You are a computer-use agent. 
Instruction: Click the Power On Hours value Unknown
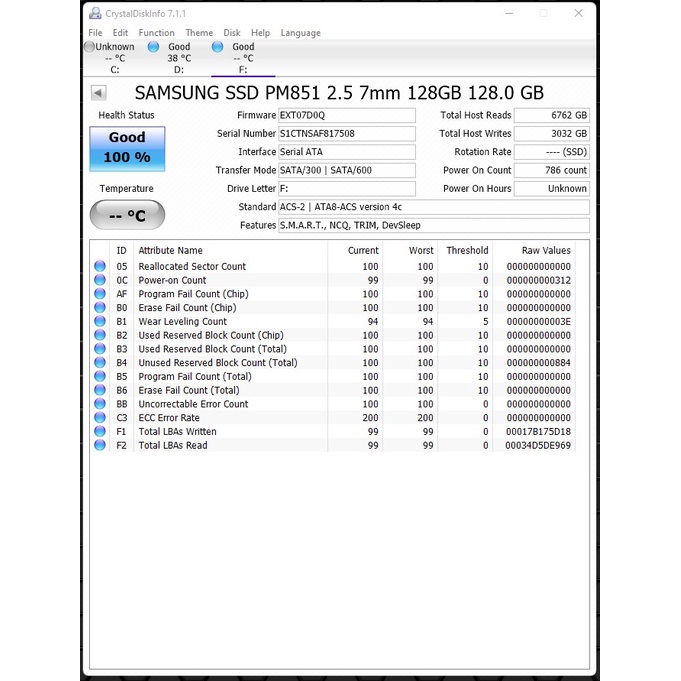coord(552,188)
